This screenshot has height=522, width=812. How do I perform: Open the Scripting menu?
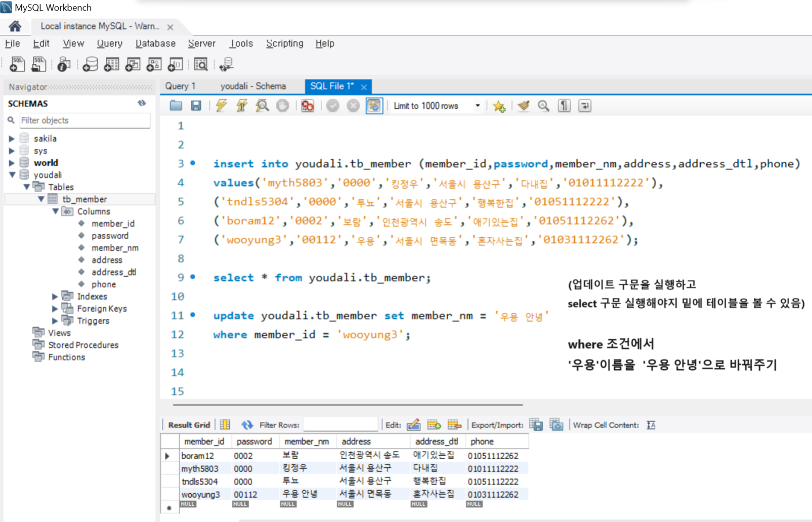(x=285, y=43)
